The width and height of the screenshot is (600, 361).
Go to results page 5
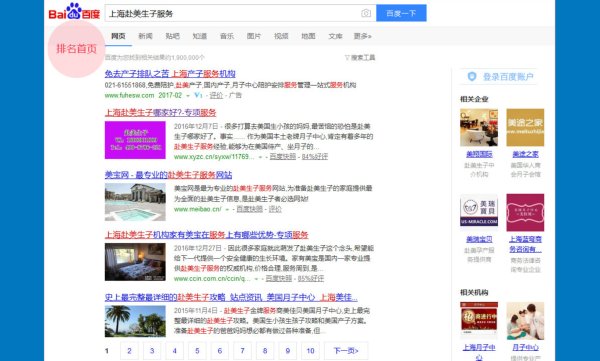197,351
